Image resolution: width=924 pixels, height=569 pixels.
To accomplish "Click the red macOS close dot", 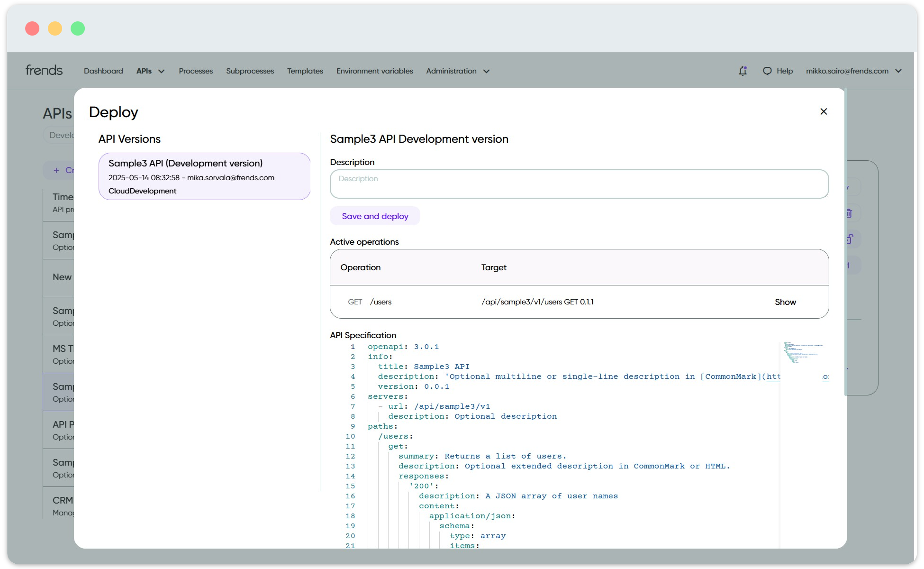I will tap(32, 28).
